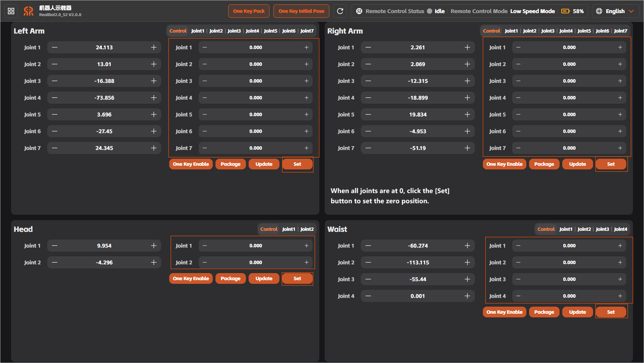The width and height of the screenshot is (644, 363).
Task: Decrease Head Joint 1 value with minus
Action: tap(55, 246)
